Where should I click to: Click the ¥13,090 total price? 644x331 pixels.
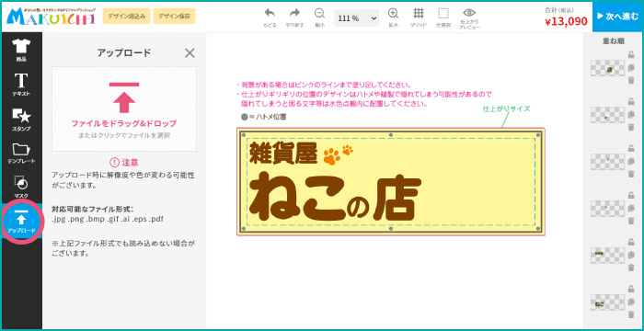pyautogui.click(x=566, y=22)
